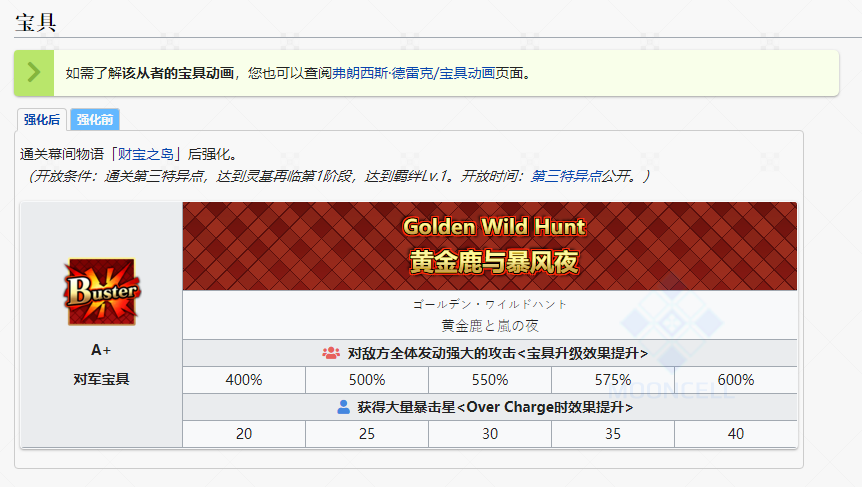Select the 600% damage cell
The width and height of the screenshot is (862, 487).
pos(735,380)
